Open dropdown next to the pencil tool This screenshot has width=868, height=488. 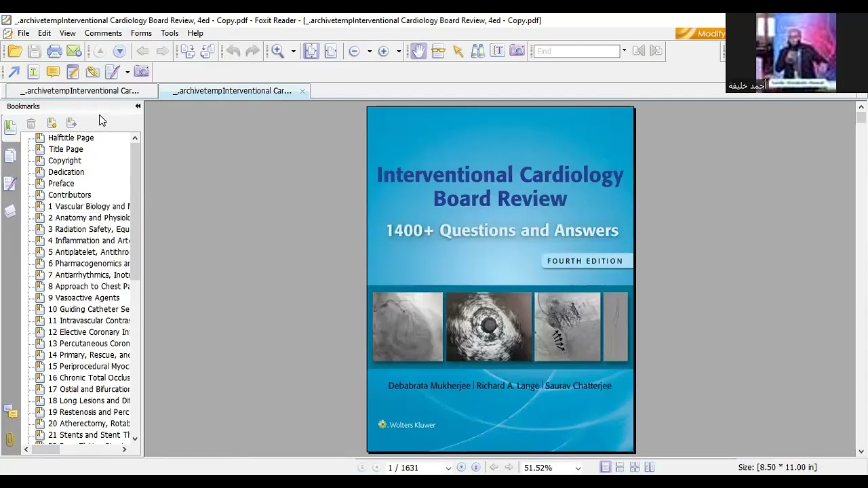coord(127,72)
